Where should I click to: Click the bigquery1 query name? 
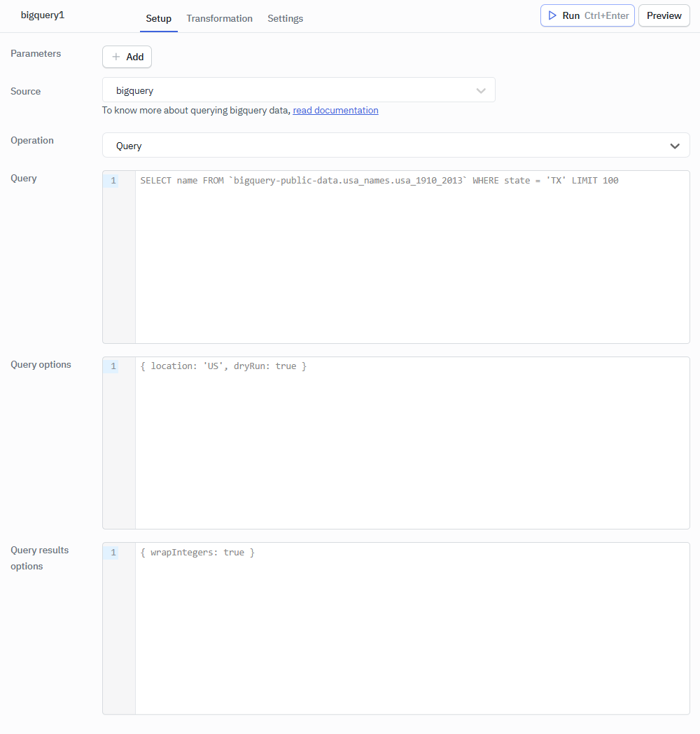[42, 15]
